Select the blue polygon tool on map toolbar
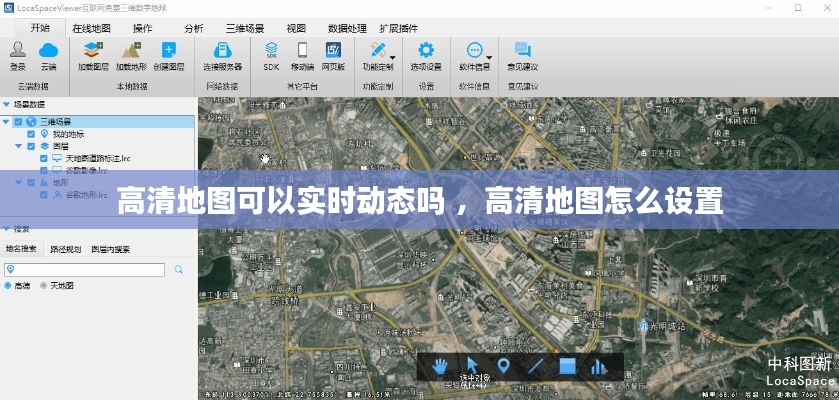839x400 pixels. pyautogui.click(x=568, y=366)
